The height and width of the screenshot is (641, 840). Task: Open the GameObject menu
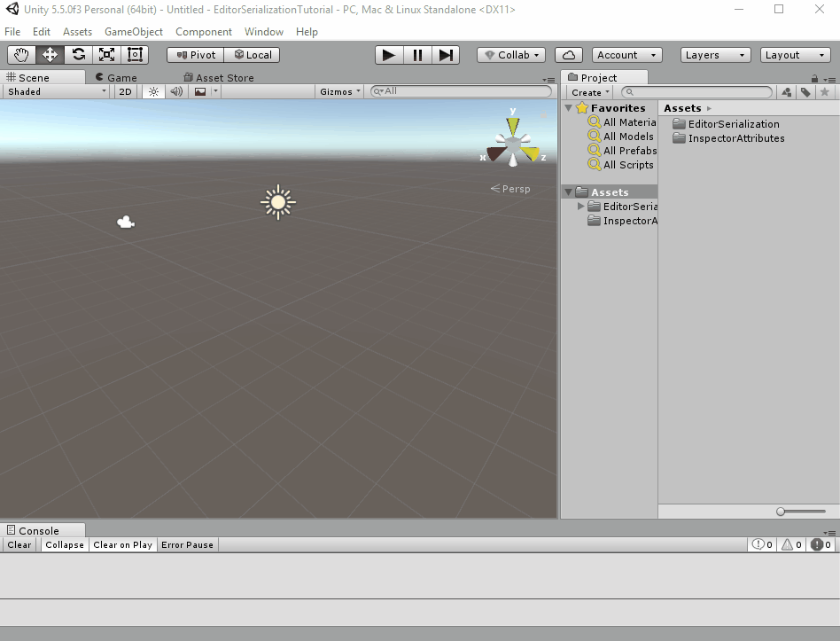click(133, 31)
